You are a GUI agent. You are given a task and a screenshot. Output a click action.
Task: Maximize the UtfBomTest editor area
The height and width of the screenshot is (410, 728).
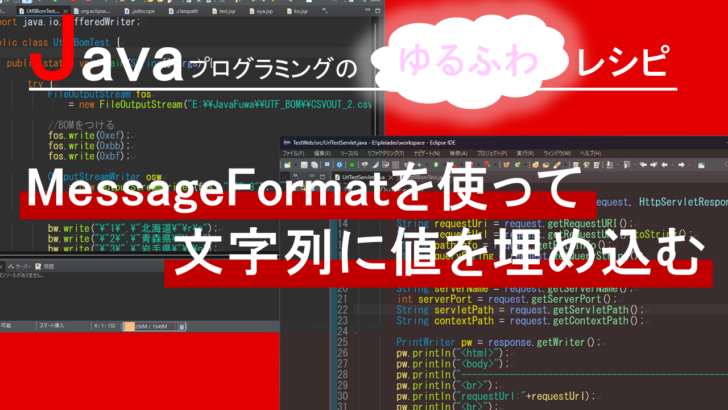(x=377, y=10)
